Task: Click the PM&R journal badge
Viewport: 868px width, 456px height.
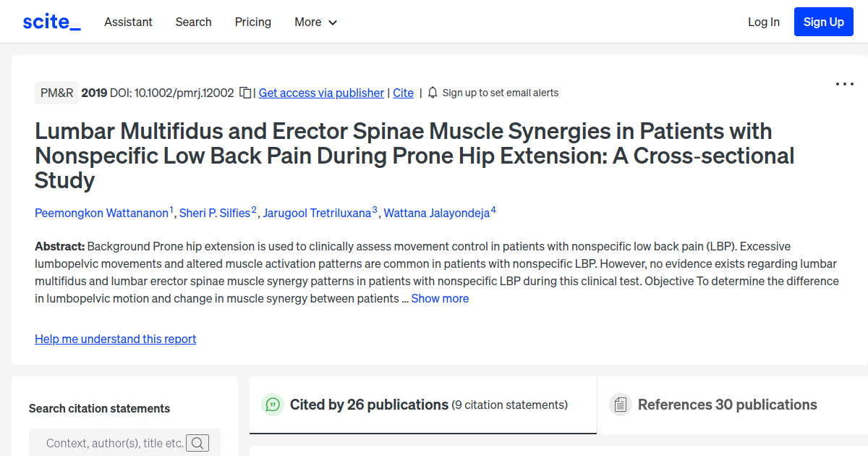Action: 56,93
